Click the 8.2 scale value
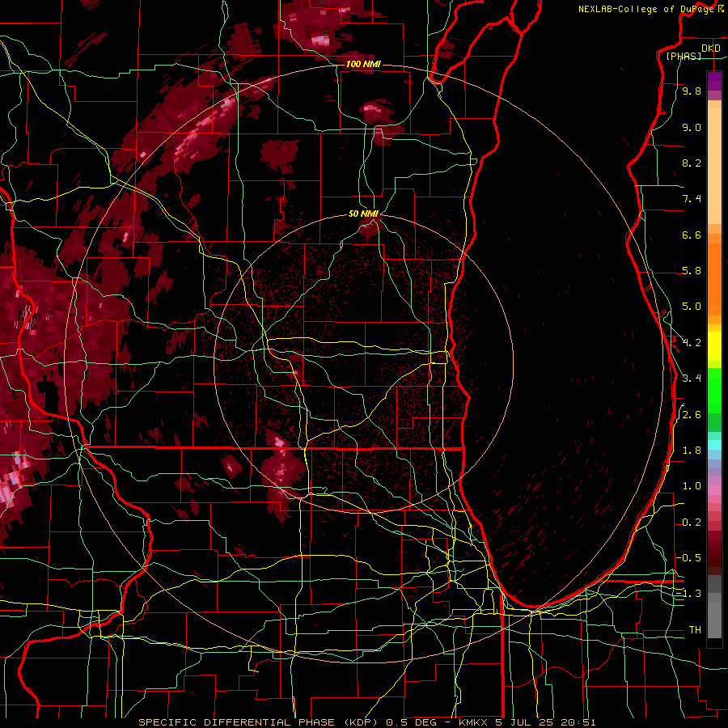The image size is (728, 728). 692,163
